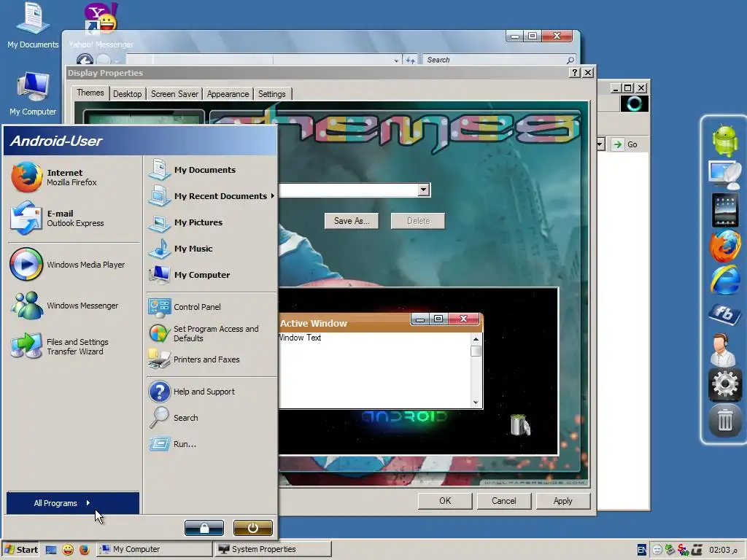Open the Run... dialog

point(211,444)
